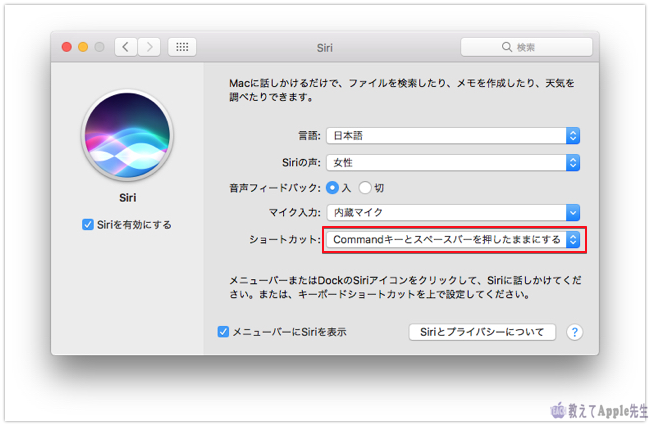Click the large Siri orb icon
The width and height of the screenshot is (650, 426).
(x=127, y=135)
